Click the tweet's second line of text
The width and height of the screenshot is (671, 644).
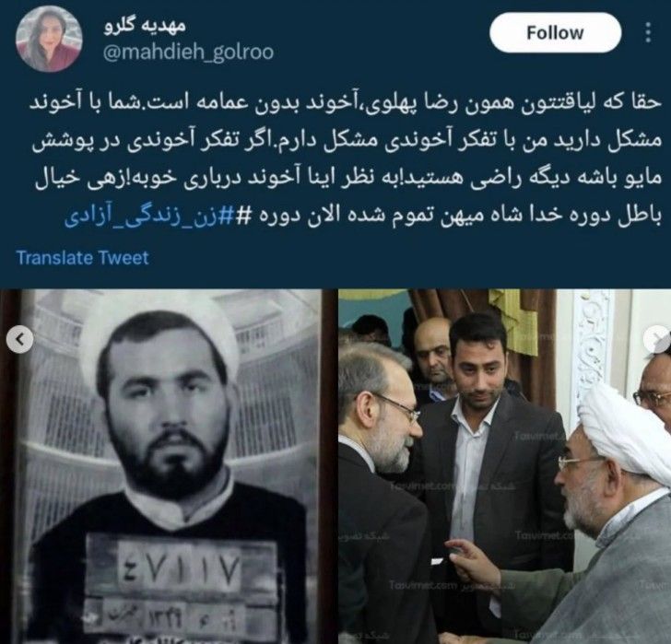pyautogui.click(x=347, y=141)
